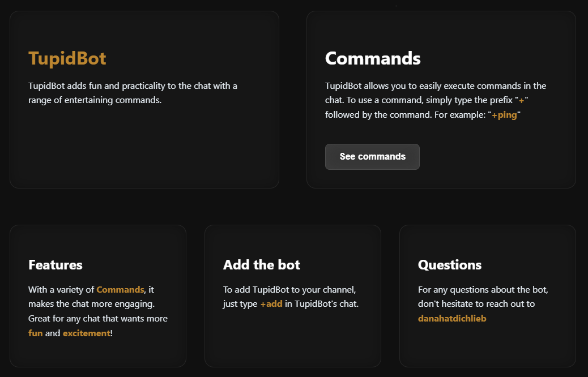The width and height of the screenshot is (588, 377).
Task: Select the Add the bot heading
Action: [261, 264]
